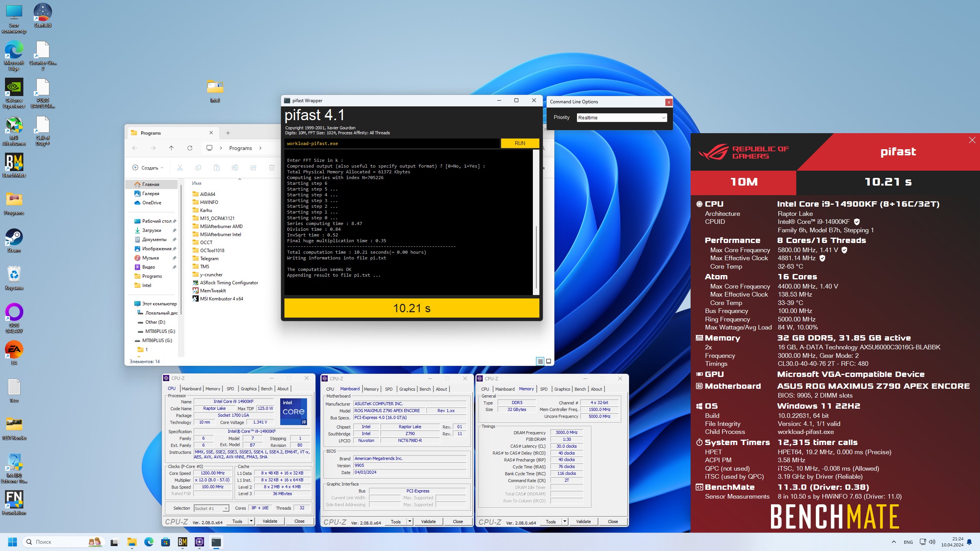Click the taskbar search box (Поиск)

point(64,542)
